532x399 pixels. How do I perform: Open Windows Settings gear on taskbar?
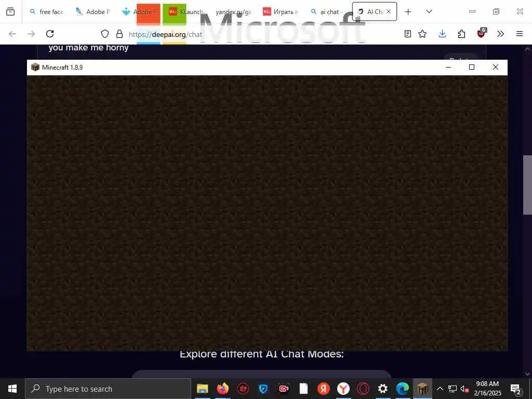[x=383, y=389]
